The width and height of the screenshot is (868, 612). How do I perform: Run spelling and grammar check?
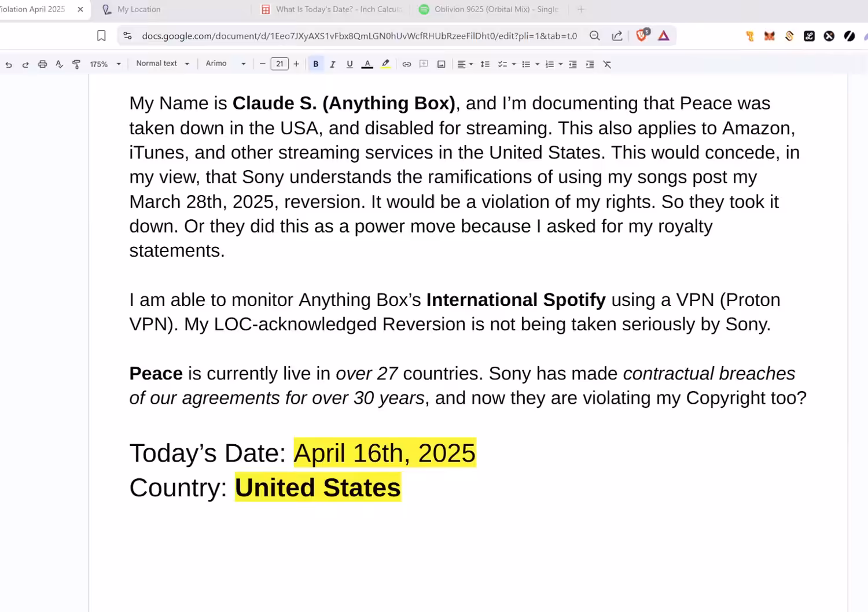tap(59, 64)
